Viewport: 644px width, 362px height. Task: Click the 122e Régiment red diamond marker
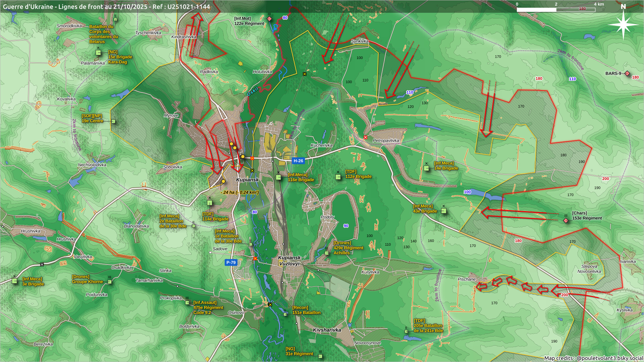click(269, 18)
